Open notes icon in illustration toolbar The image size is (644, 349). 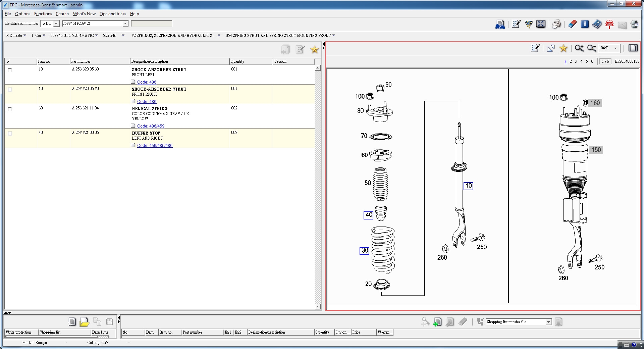coord(535,48)
